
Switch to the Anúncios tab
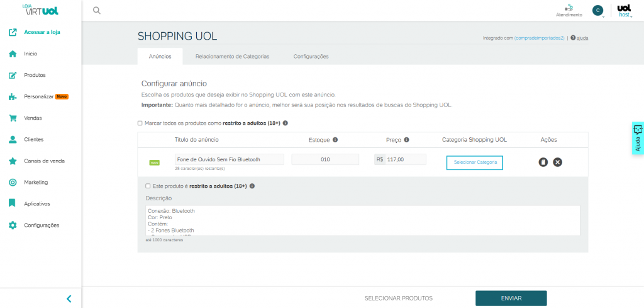click(160, 56)
